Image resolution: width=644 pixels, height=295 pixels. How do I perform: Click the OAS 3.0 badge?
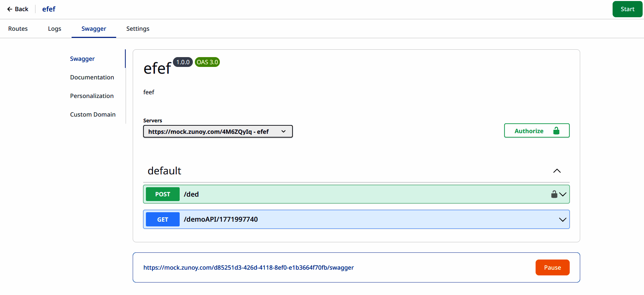(x=207, y=62)
